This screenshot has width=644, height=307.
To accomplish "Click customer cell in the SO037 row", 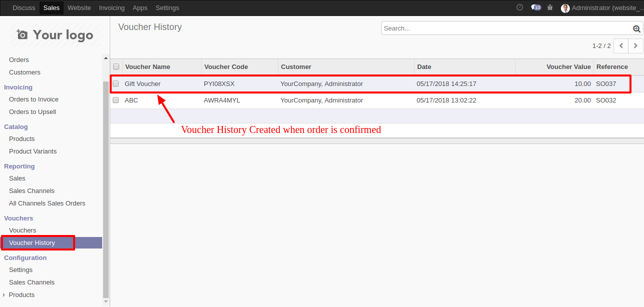I will coord(321,83).
